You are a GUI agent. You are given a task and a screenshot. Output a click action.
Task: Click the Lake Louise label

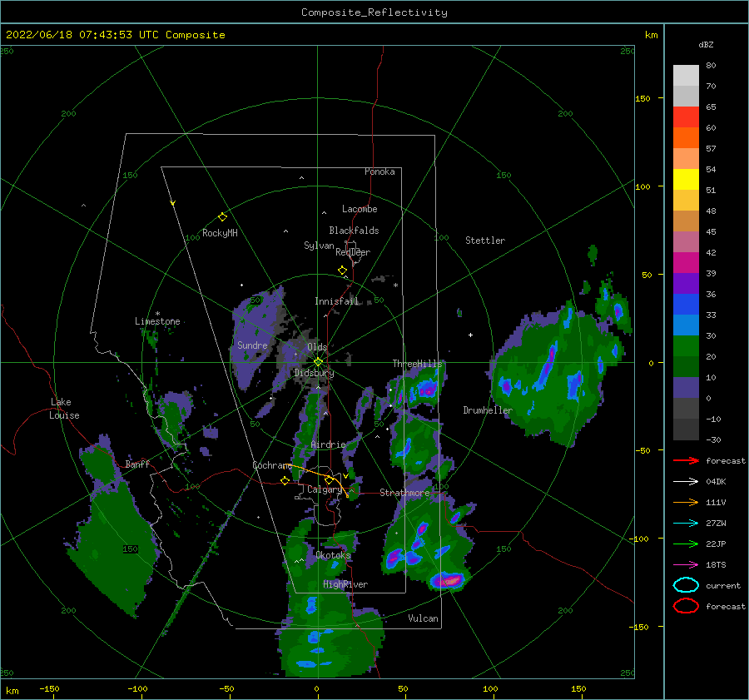65,409
